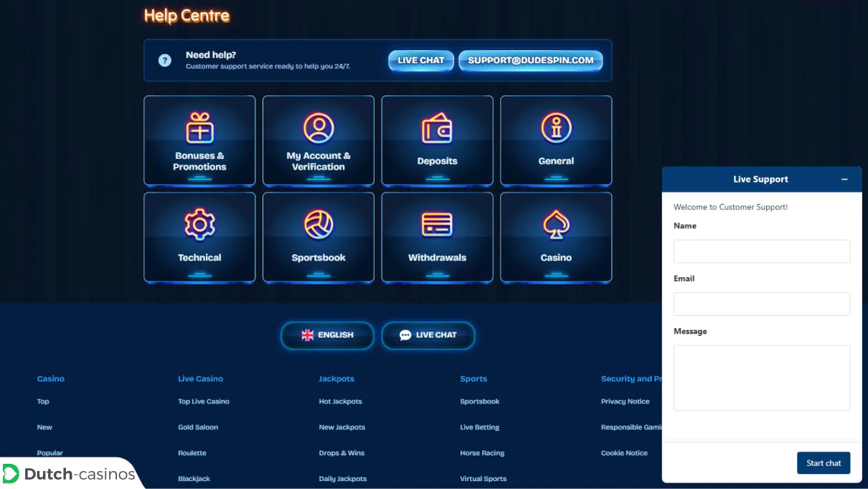
Task: Open the Cookie Notice footer link
Action: [624, 453]
